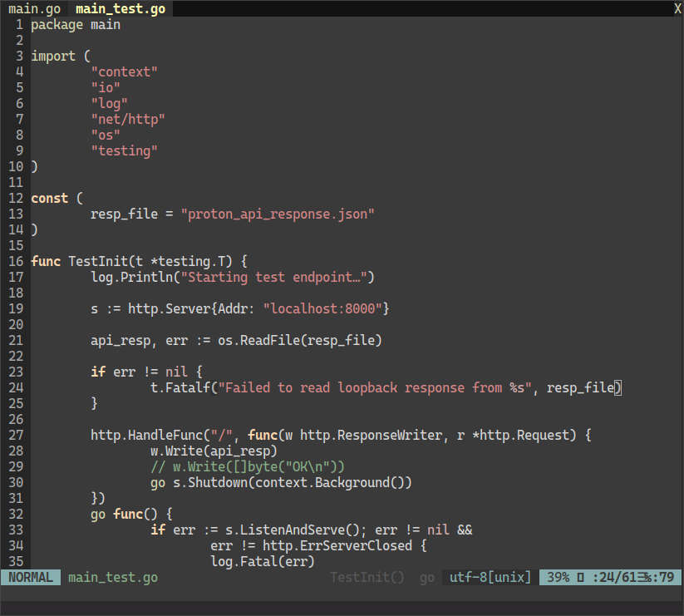Click the "proton_api_response.json" string

[x=278, y=214]
